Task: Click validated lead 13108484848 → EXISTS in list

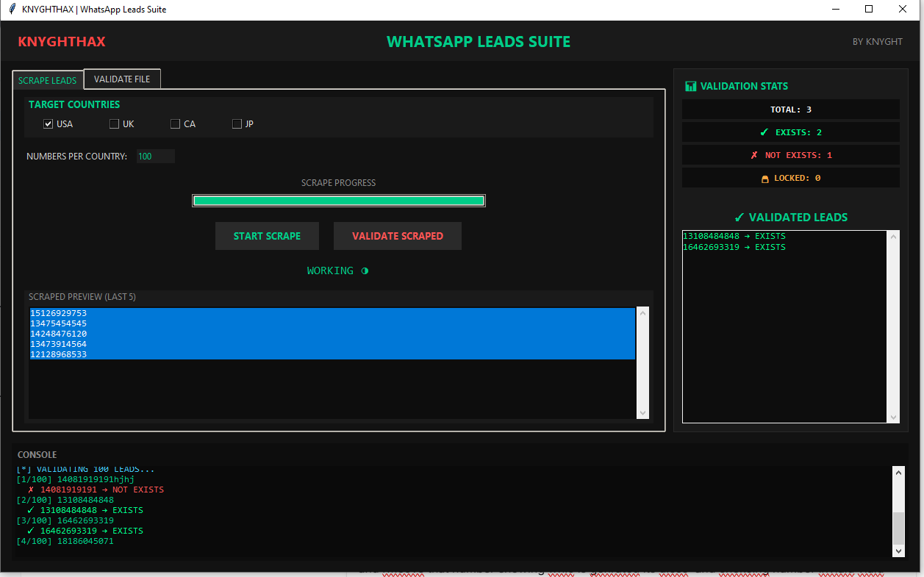Action: tap(734, 236)
